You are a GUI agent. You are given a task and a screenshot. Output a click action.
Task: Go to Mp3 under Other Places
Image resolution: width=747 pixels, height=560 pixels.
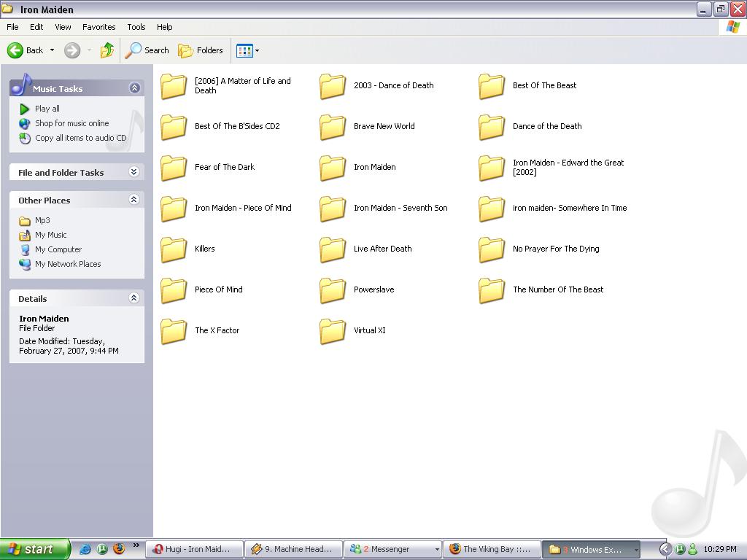click(x=42, y=220)
